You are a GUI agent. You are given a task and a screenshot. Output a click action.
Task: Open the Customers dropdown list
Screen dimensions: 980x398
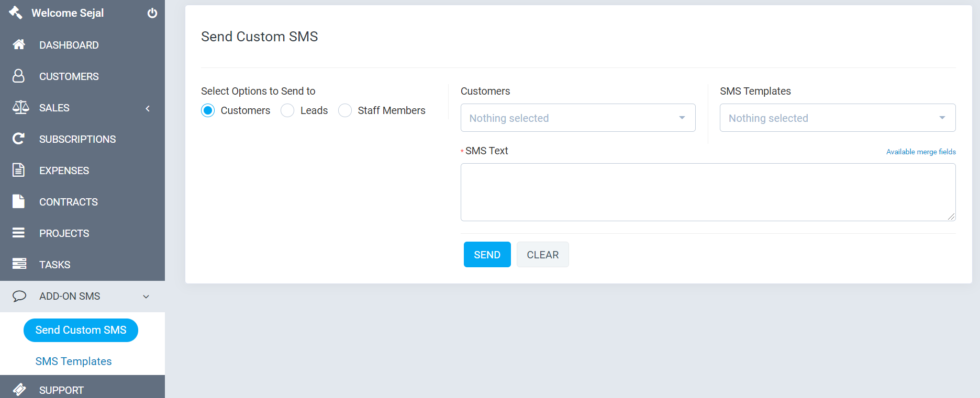point(577,118)
